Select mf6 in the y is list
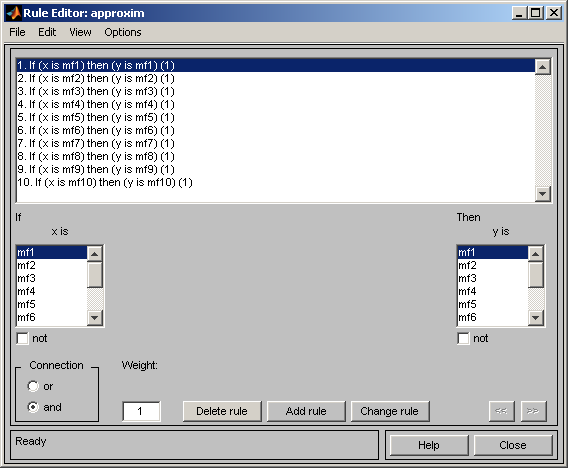Image resolution: width=568 pixels, height=468 pixels. [493, 318]
